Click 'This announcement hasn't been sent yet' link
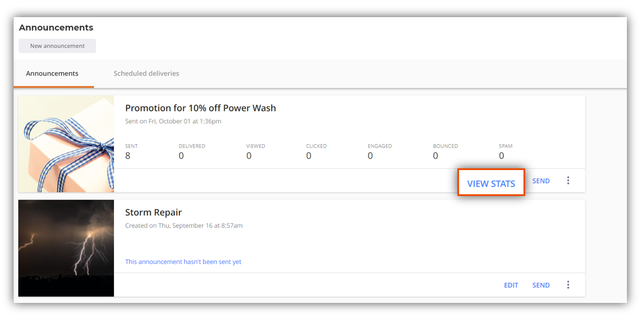 coord(183,262)
